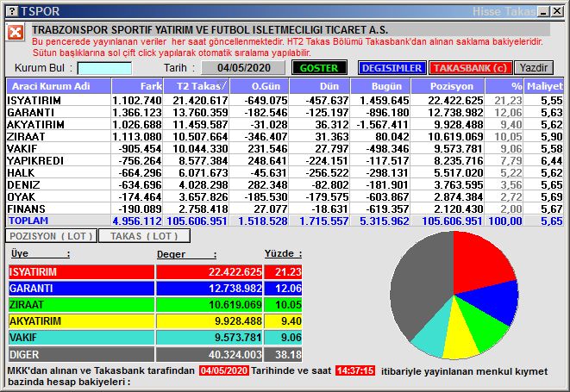The height and width of the screenshot is (392, 570).
Task: Click the red ISYATIRIM legend bar
Action: 81,271
